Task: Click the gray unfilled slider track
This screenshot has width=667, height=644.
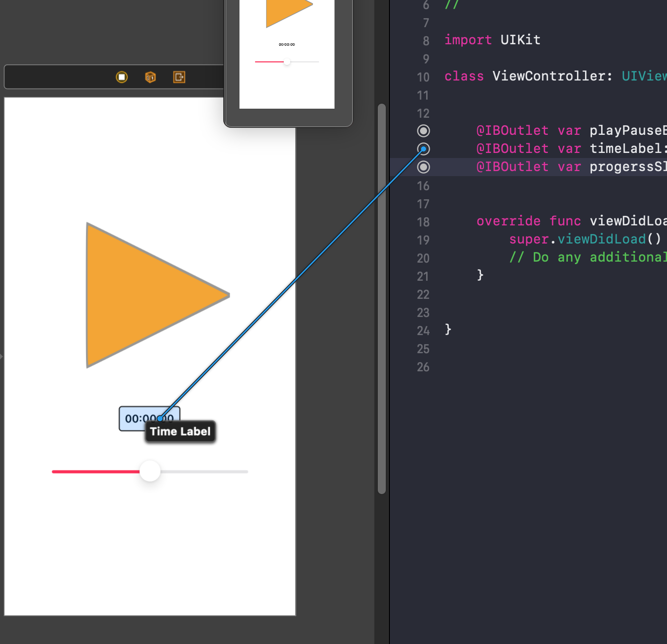Action: click(204, 471)
